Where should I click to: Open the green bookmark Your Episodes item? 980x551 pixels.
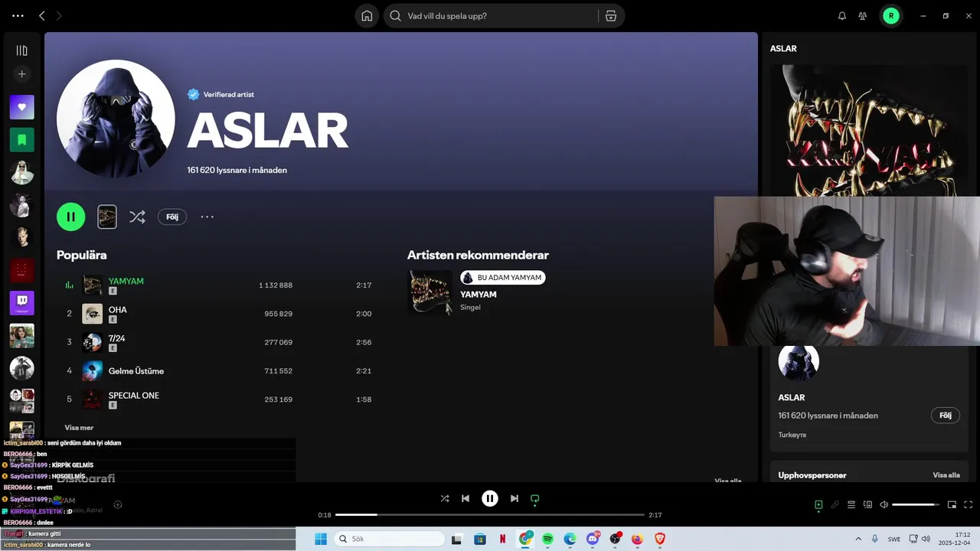(21, 140)
